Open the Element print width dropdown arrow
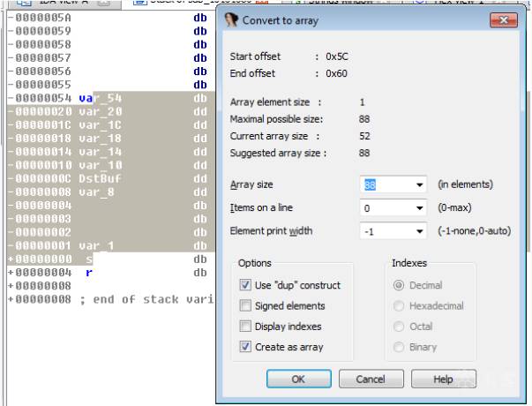This screenshot has width=532, height=406. (x=419, y=231)
